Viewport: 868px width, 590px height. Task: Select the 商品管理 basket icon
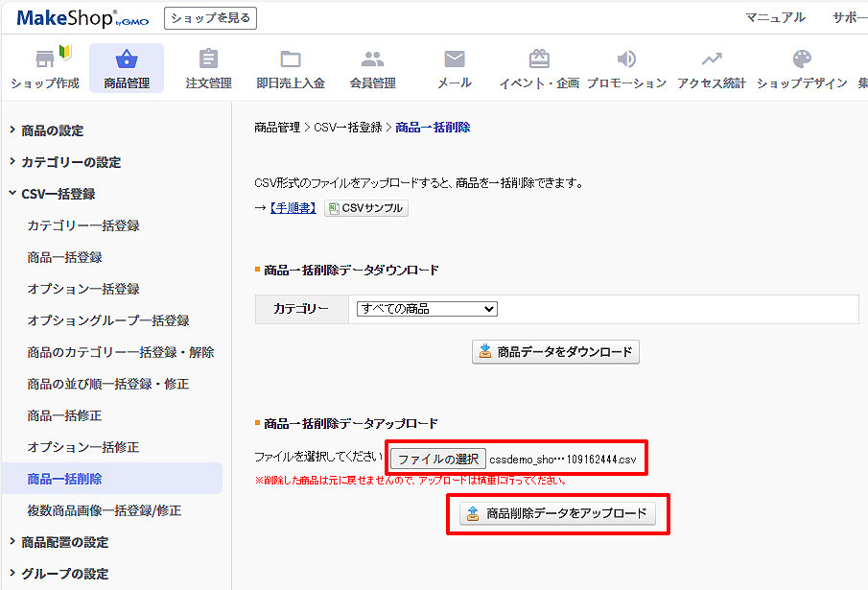pyautogui.click(x=127, y=60)
